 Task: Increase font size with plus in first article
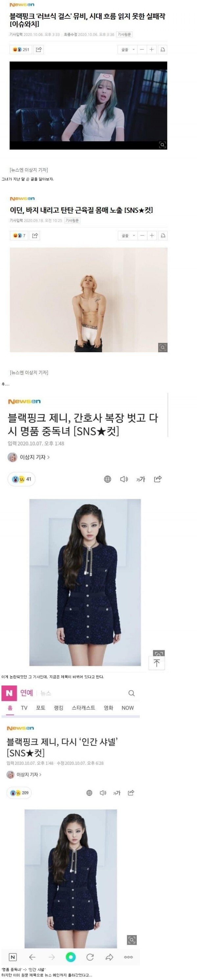pyautogui.click(x=152, y=50)
